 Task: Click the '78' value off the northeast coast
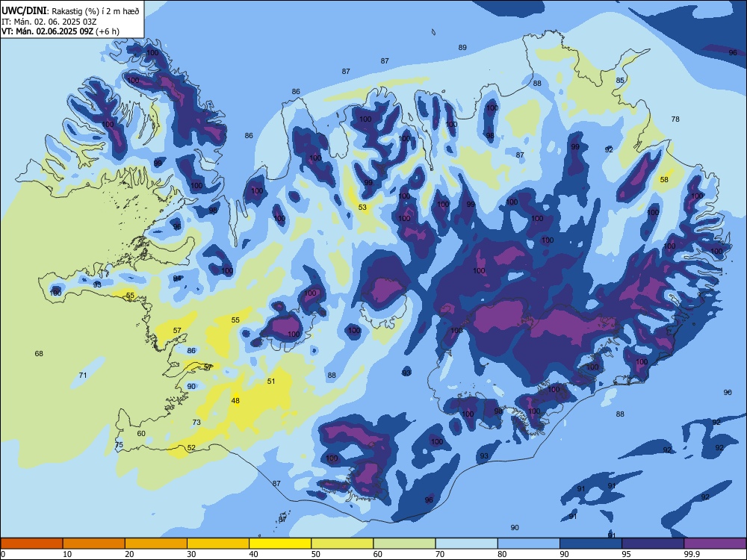coord(675,119)
